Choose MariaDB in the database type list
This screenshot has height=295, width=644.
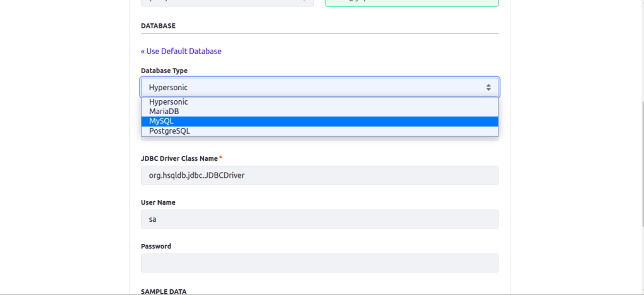click(x=164, y=112)
